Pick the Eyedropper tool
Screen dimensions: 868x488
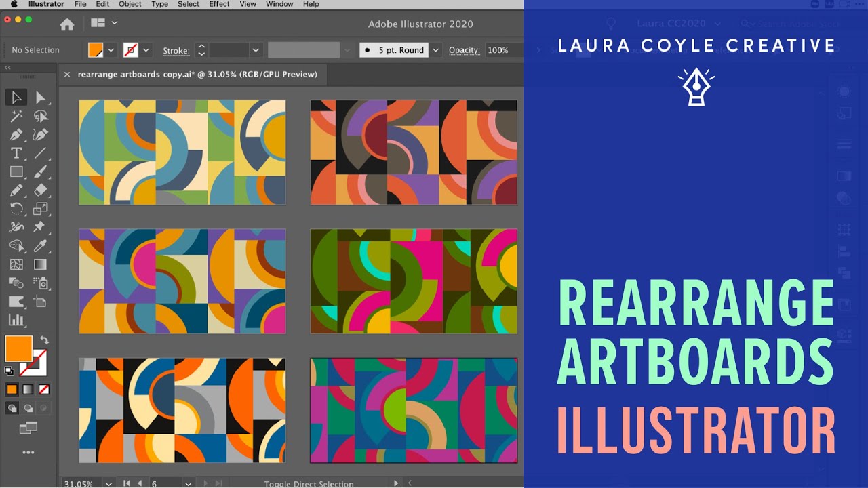click(40, 245)
